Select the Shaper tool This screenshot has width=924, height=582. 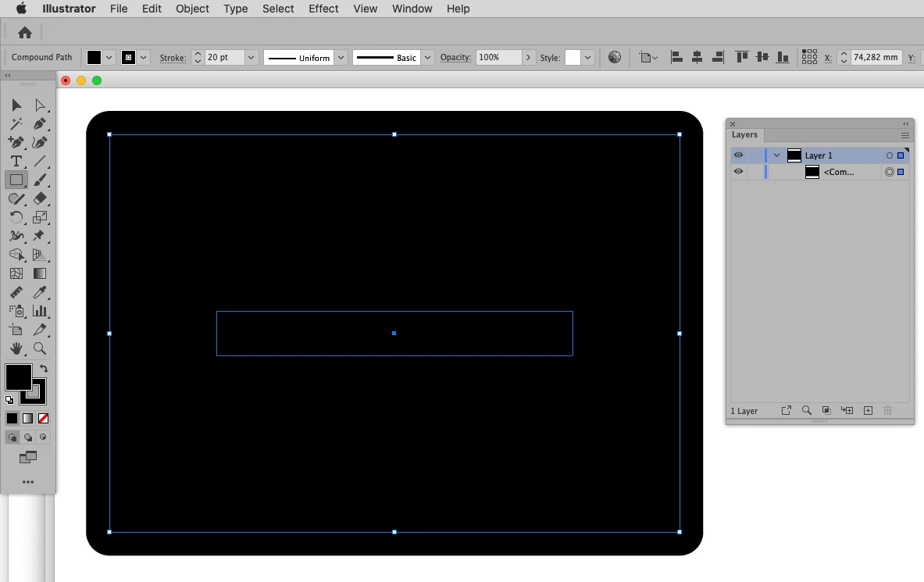pos(16,198)
